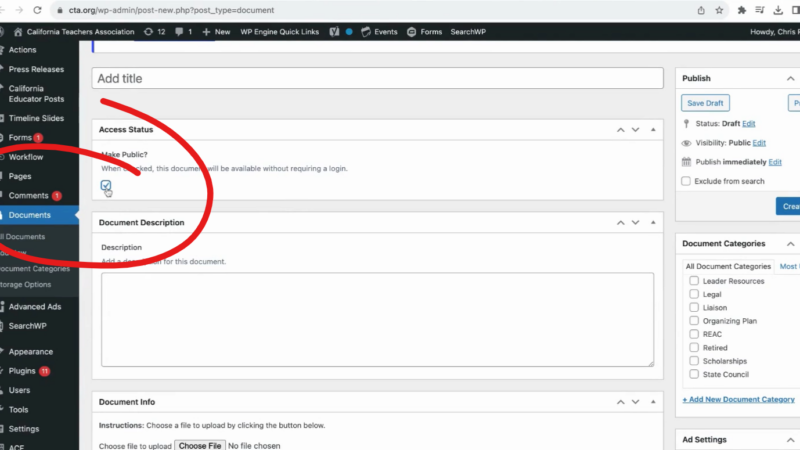Viewport: 800px width, 450px height.
Task: Click Add New Document Category link
Action: point(738,399)
